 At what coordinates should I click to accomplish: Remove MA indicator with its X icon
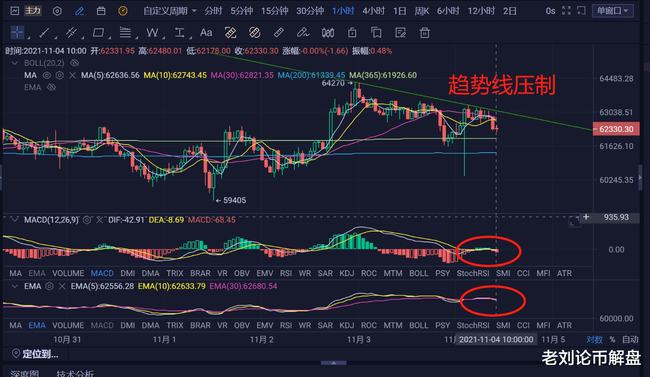pyautogui.click(x=72, y=75)
